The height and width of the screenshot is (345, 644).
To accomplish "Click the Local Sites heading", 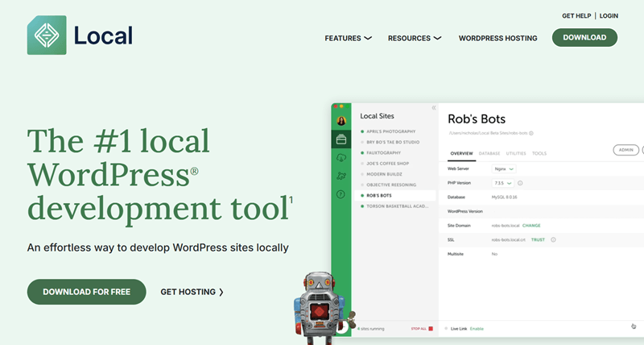I will click(x=377, y=116).
